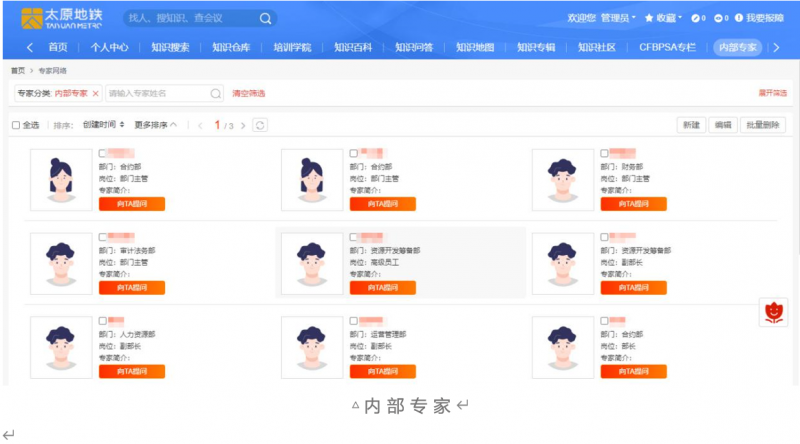The image size is (800, 444).
Task: Click the search magnifier in the top bar
Action: click(266, 18)
